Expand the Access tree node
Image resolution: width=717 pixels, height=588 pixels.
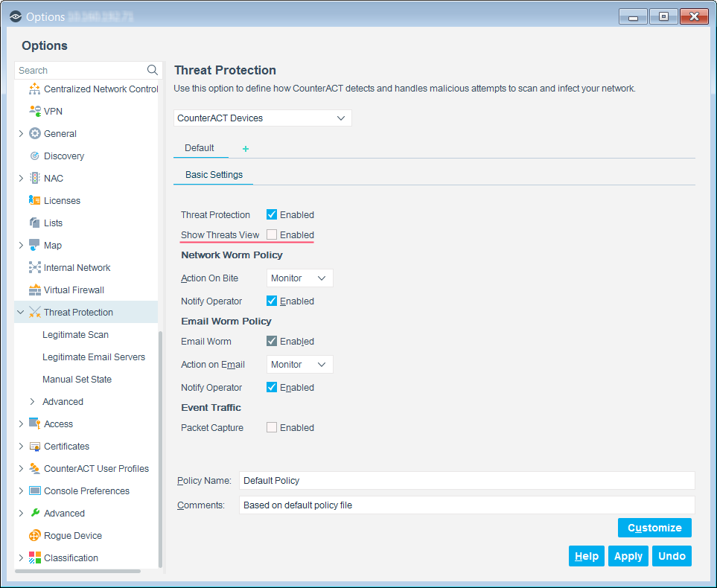point(21,424)
